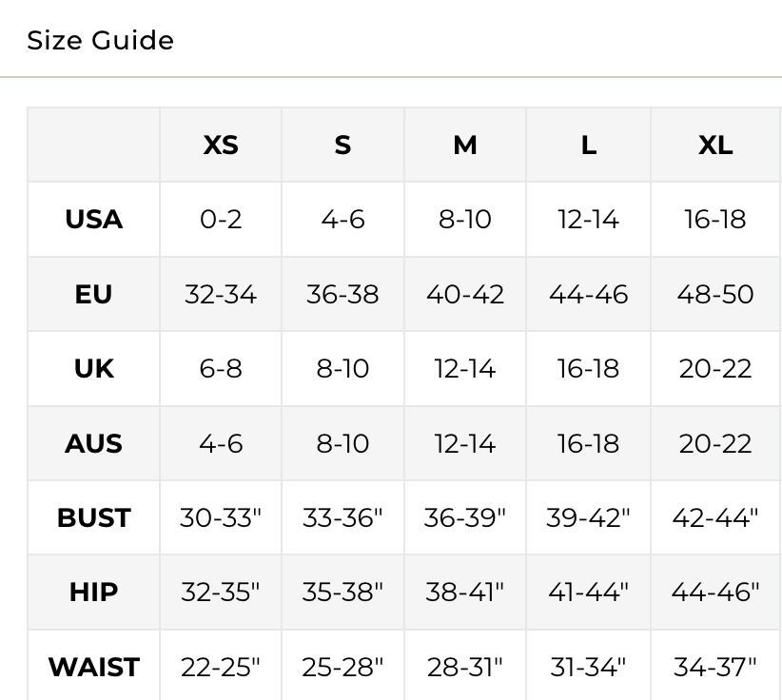Viewport: 782px width, 700px height.
Task: Click the L size column header
Action: point(589,146)
